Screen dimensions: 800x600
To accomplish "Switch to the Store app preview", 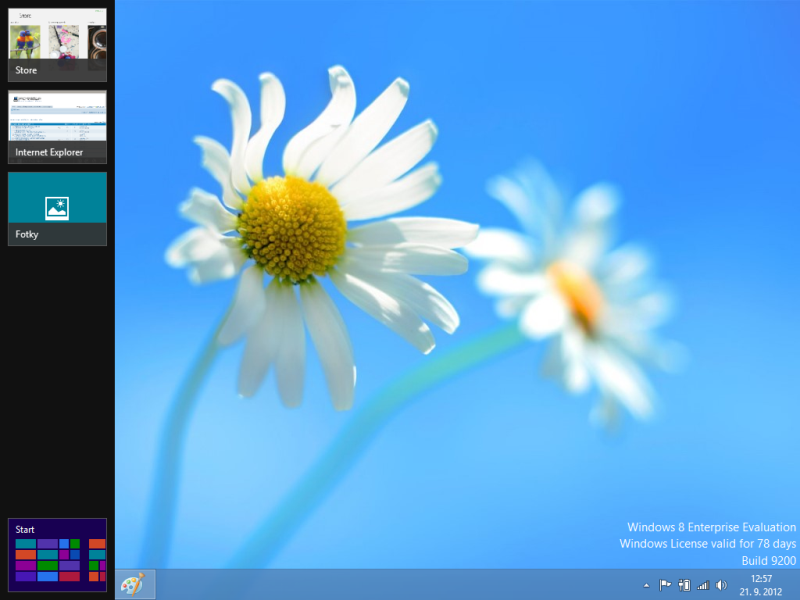I will pyautogui.click(x=57, y=36).
